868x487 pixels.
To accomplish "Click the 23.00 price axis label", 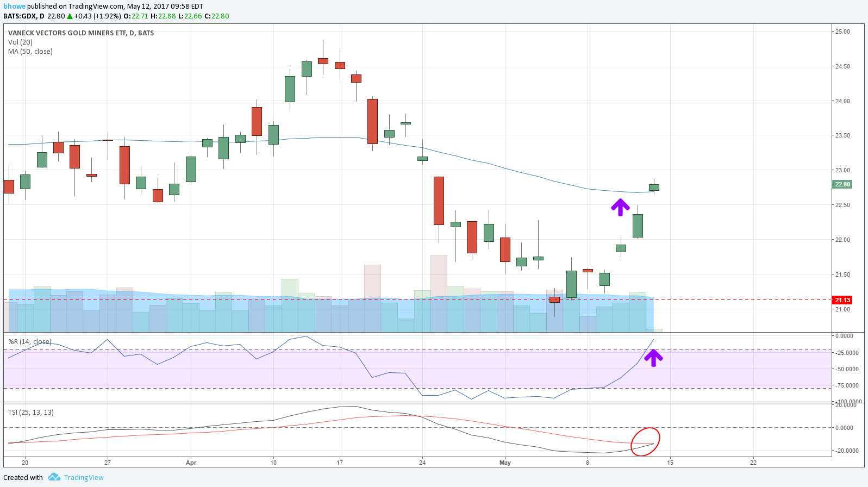I will (x=842, y=170).
